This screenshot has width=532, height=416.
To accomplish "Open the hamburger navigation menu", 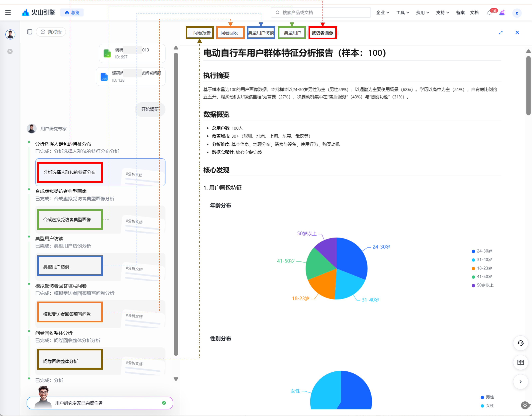I will pyautogui.click(x=8, y=12).
